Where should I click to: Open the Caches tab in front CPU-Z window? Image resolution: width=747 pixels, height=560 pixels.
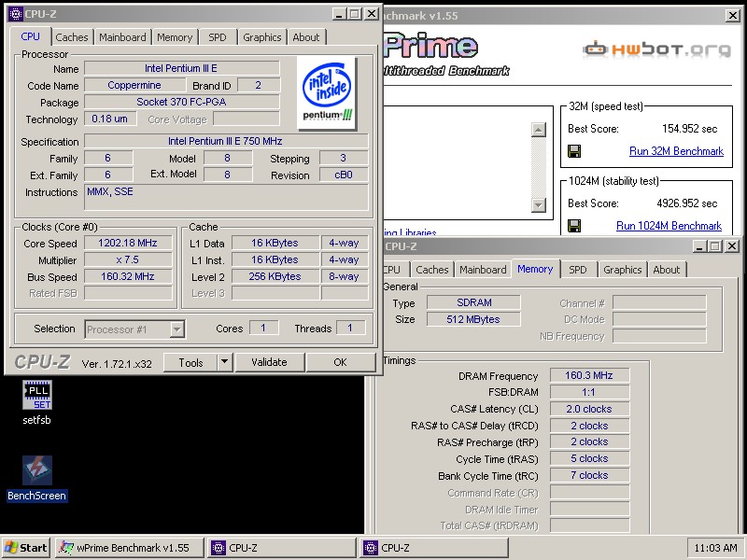[72, 37]
